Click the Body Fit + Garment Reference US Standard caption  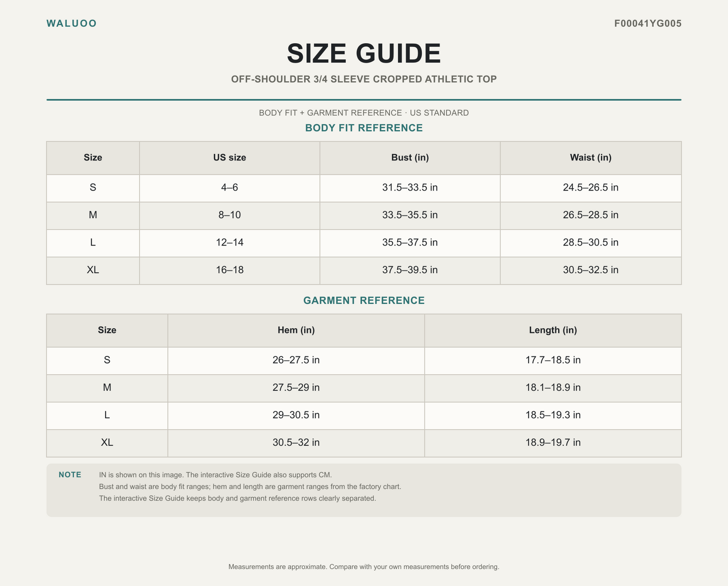364,113
